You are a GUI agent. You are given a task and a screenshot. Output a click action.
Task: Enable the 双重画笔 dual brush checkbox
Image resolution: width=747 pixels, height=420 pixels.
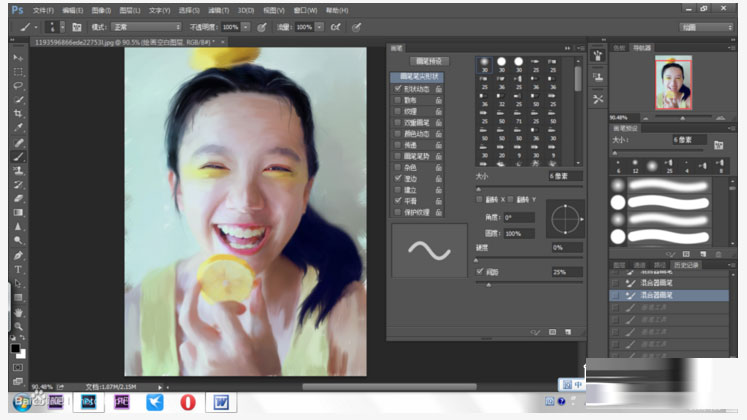tap(398, 122)
